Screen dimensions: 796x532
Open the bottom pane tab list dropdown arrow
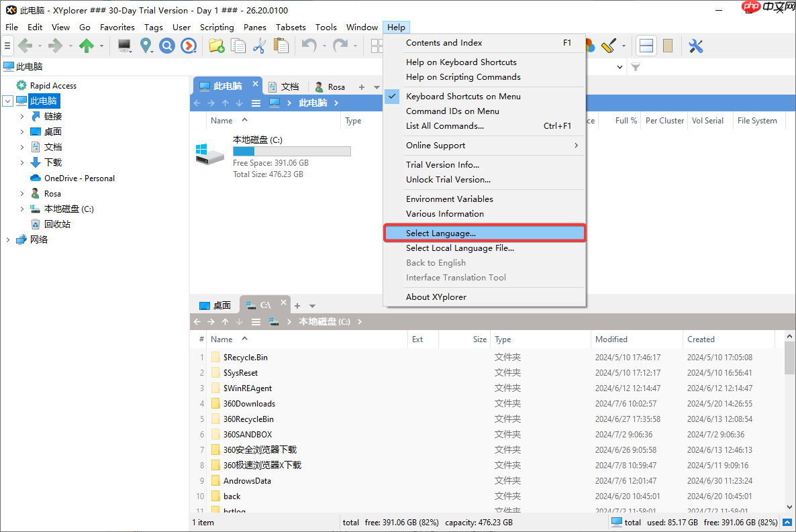312,306
